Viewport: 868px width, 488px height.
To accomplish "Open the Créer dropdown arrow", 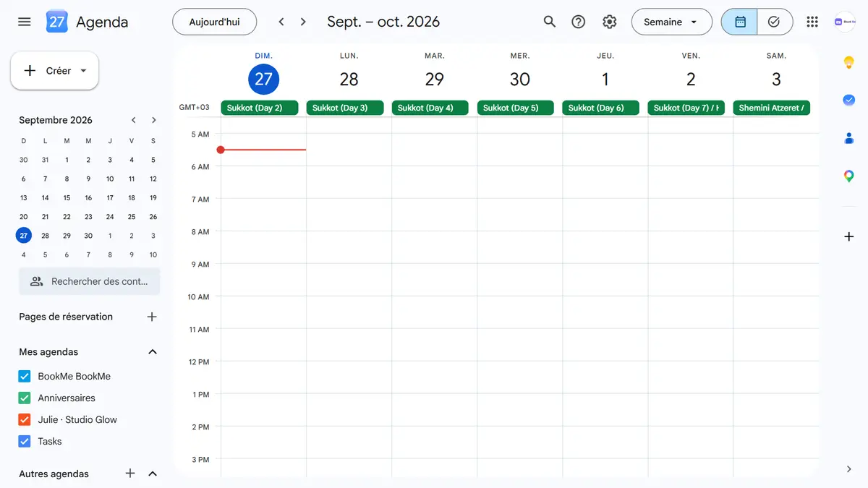I will 83,71.
